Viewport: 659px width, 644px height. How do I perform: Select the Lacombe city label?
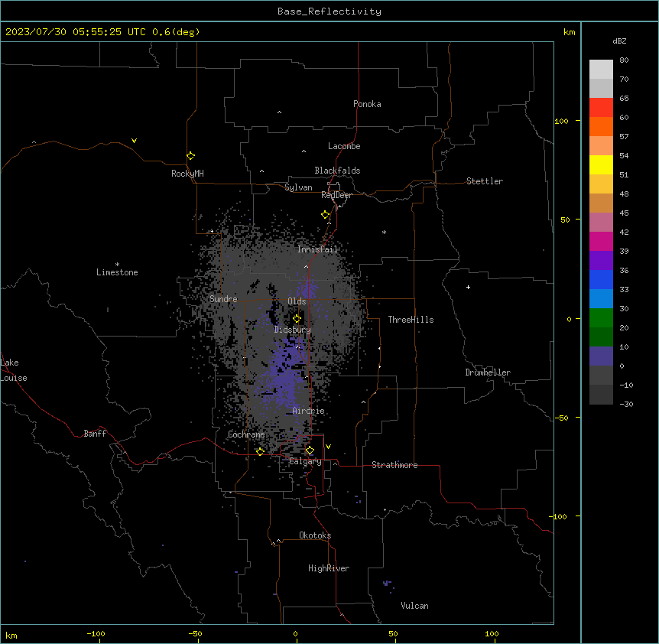pyautogui.click(x=344, y=146)
